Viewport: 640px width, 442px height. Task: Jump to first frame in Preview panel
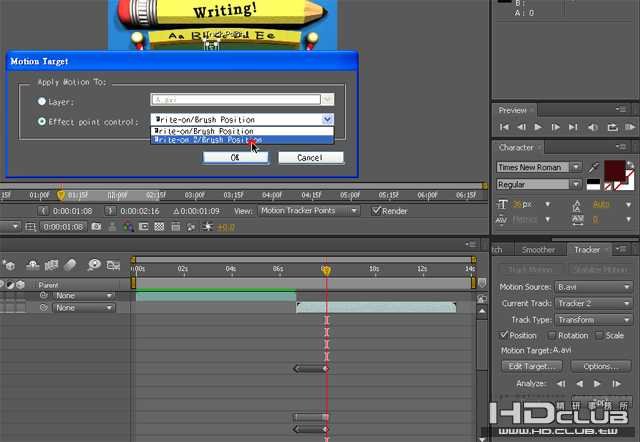pyautogui.click(x=504, y=127)
